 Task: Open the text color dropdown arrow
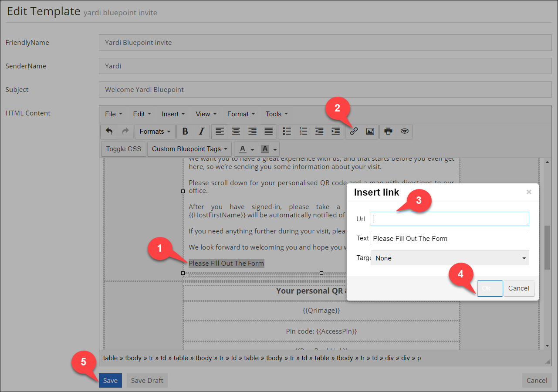tap(253, 149)
